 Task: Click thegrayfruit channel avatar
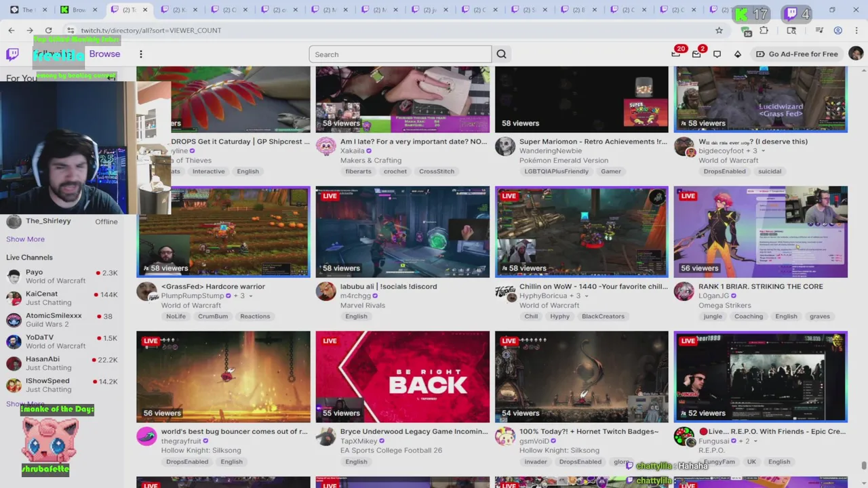click(x=146, y=436)
